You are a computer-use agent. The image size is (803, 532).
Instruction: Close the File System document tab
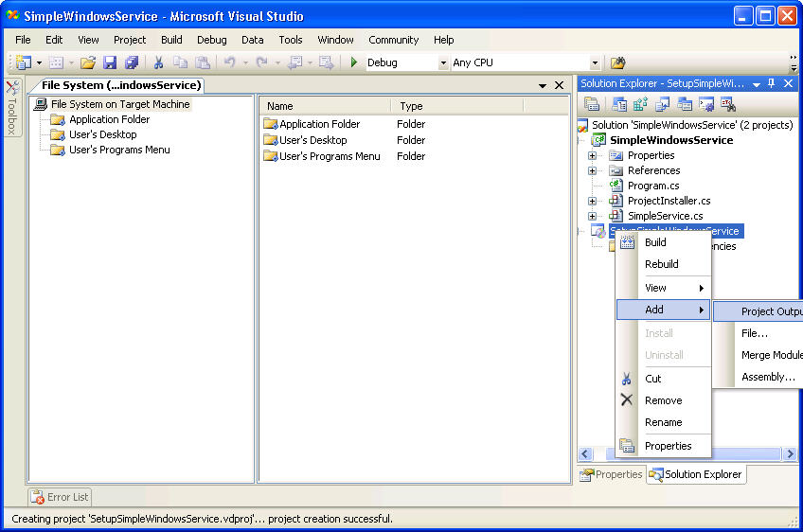[560, 85]
